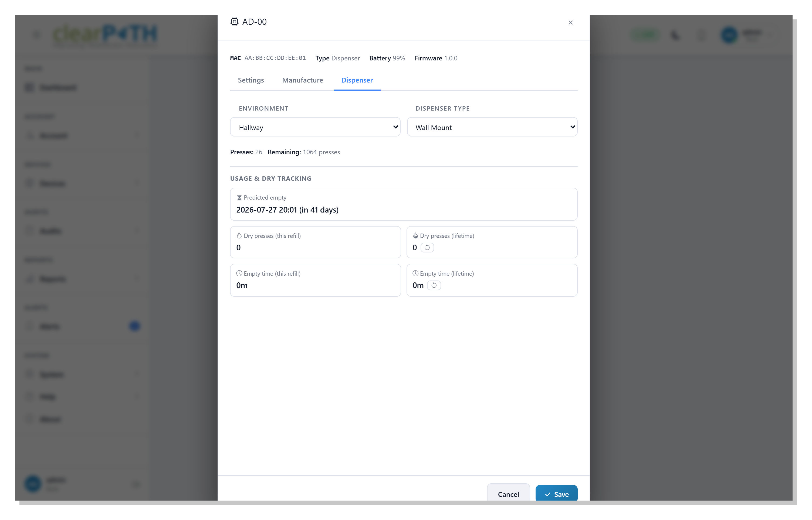This screenshot has width=812, height=520.
Task: Click the clock icon for Empty time (this refill)
Action: (x=239, y=273)
